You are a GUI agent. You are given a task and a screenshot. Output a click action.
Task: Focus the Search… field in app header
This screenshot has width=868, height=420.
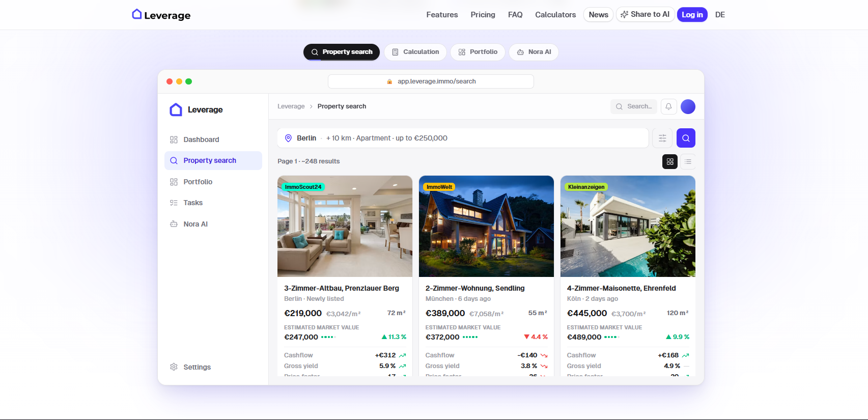[633, 106]
